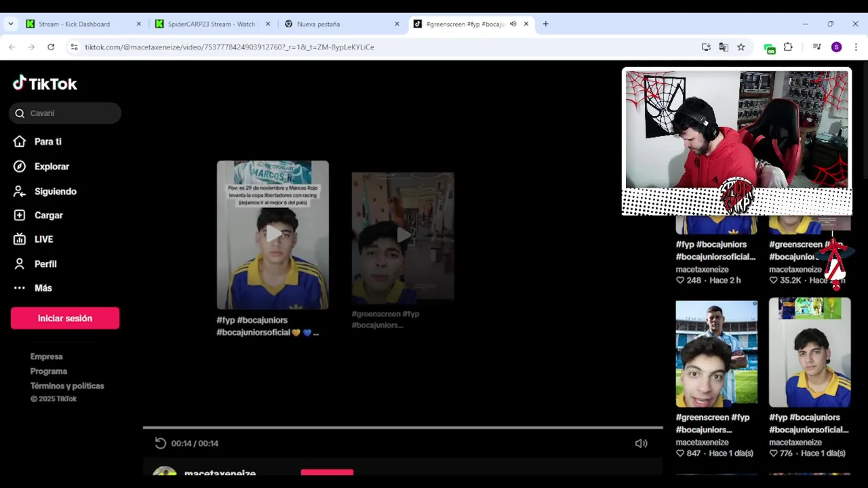Open the media control icon
868x488 pixels.
pos(817,47)
